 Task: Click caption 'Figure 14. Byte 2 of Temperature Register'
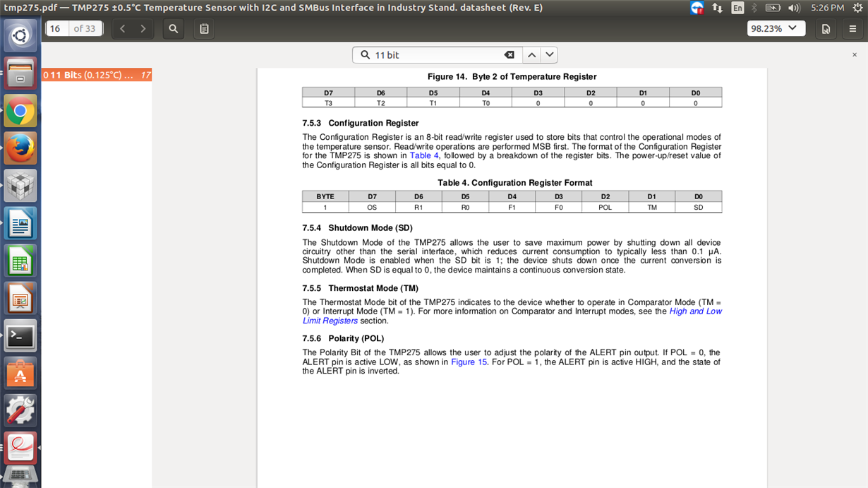point(512,76)
